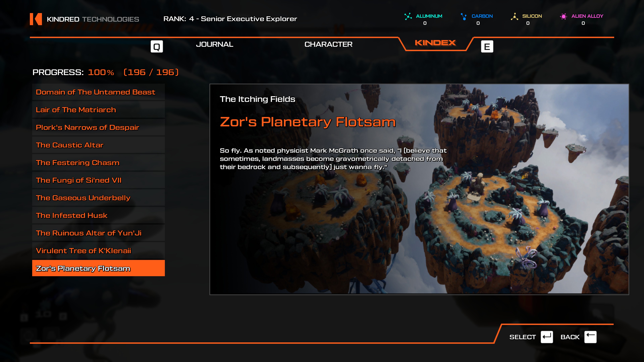Click the Carbon resource icon
This screenshot has width=644, height=362.
tap(464, 16)
